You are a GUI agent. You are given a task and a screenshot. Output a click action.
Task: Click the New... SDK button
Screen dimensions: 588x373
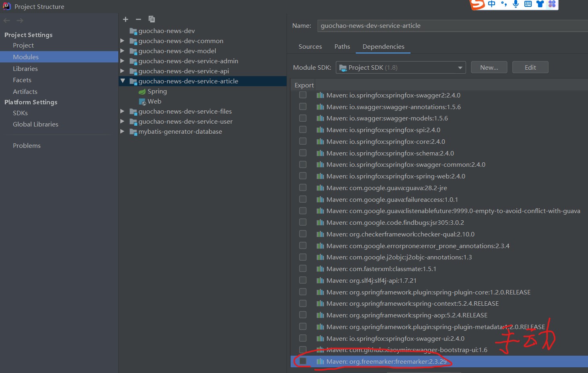(489, 68)
